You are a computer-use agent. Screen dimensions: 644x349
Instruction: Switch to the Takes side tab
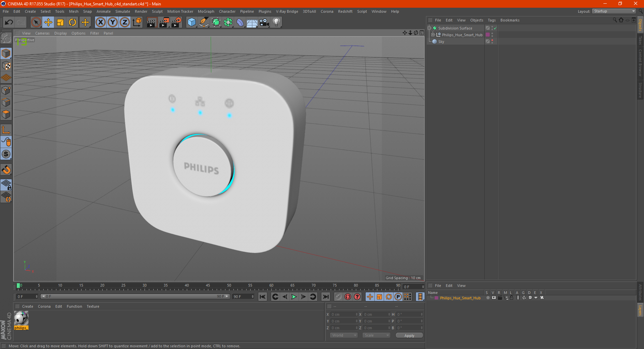point(640,40)
